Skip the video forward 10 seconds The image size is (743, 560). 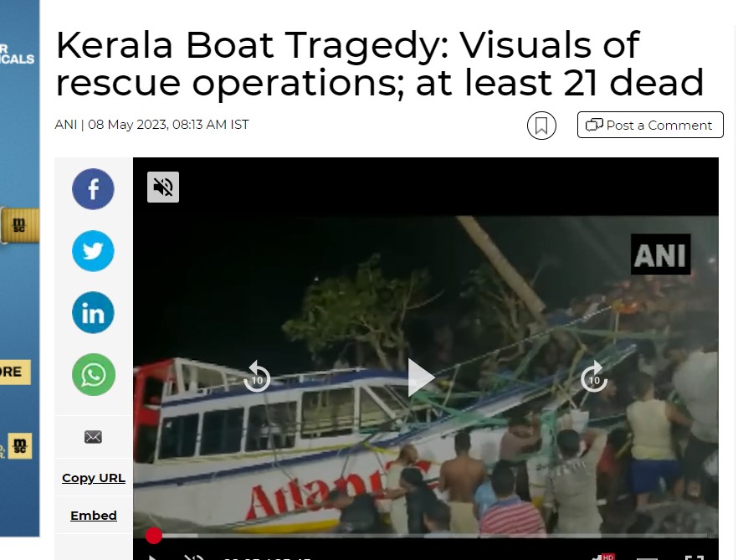[x=594, y=377]
